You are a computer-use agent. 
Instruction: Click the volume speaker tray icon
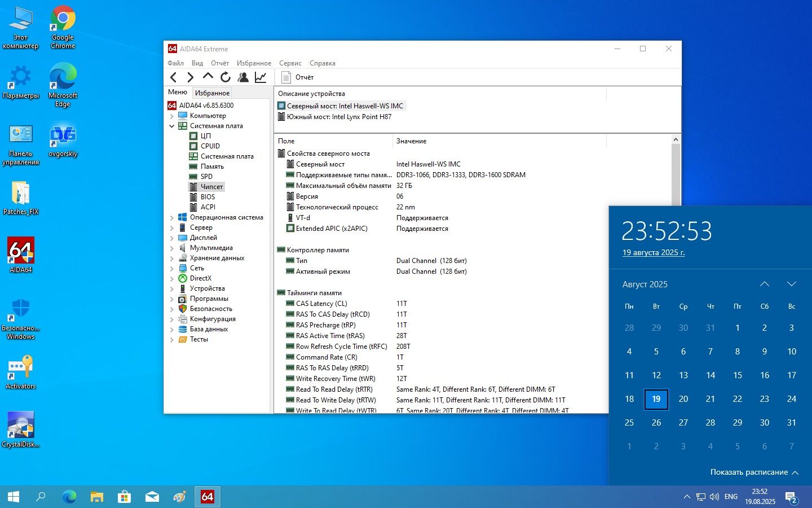click(x=714, y=497)
